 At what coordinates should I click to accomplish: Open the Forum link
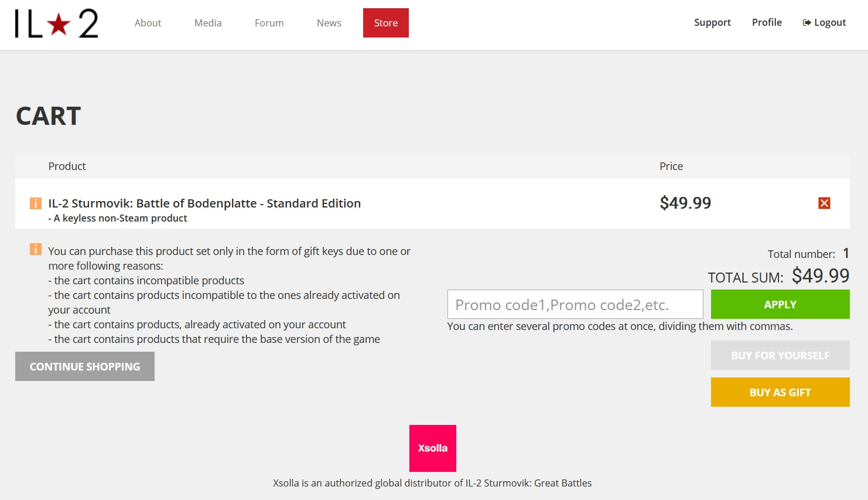point(269,23)
